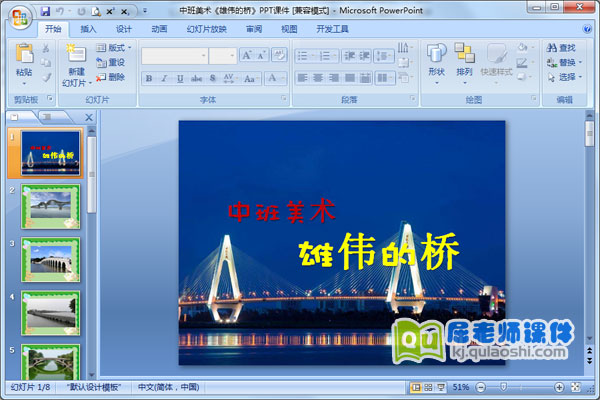The image size is (600, 400).
Task: Switch to the Design ribbon tab
Action: click(124, 29)
